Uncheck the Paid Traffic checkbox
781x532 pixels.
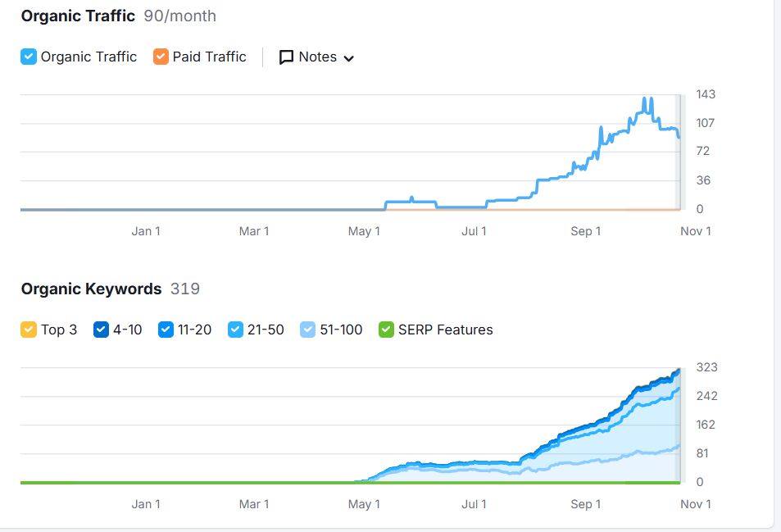click(161, 57)
